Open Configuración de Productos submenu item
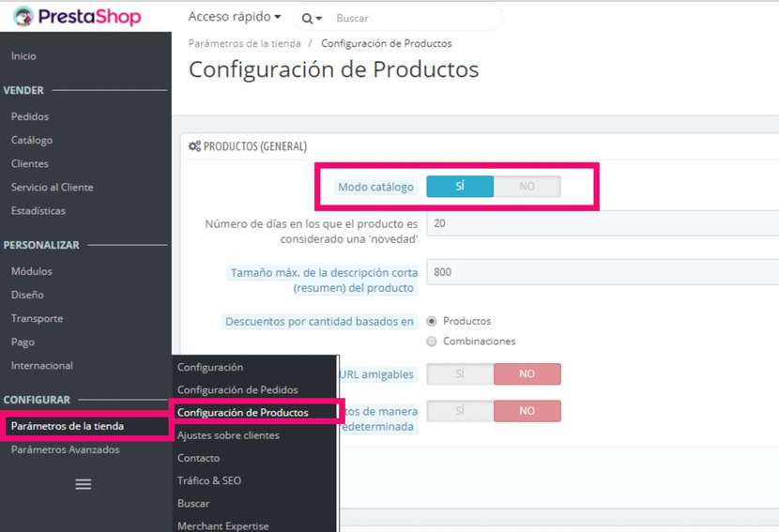 point(243,412)
